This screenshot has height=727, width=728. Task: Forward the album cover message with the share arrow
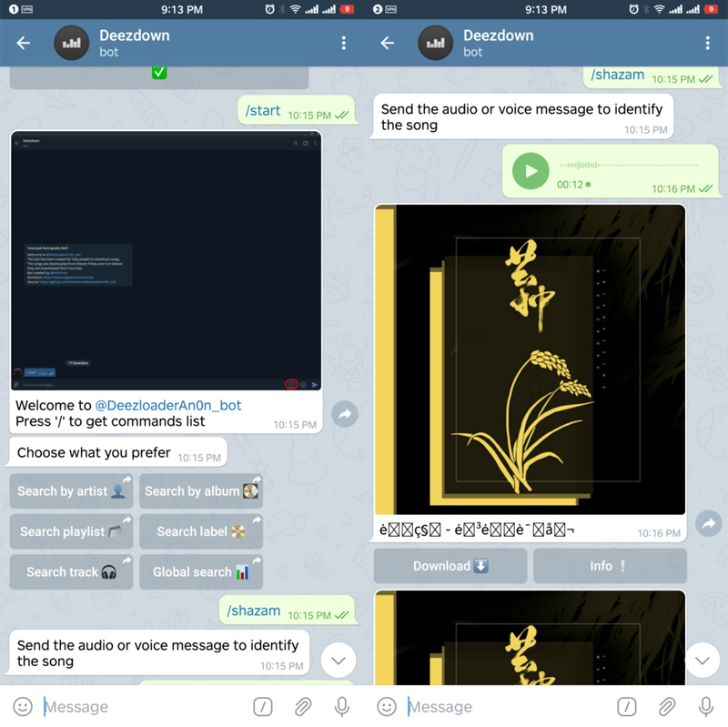(x=709, y=524)
